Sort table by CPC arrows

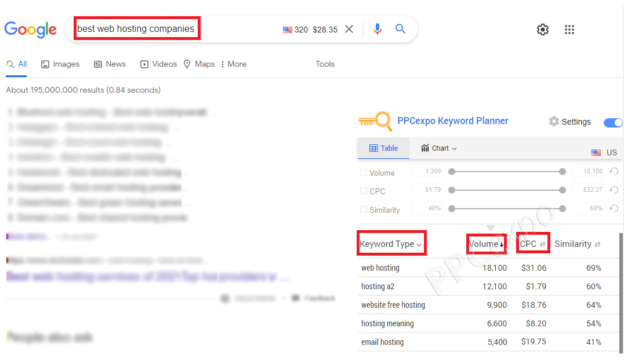point(542,244)
